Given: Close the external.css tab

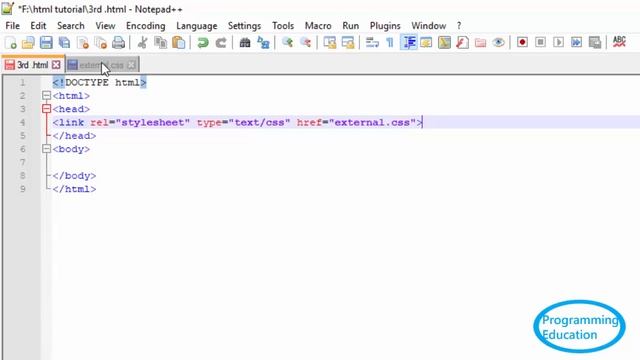Looking at the screenshot, I should coord(131,65).
